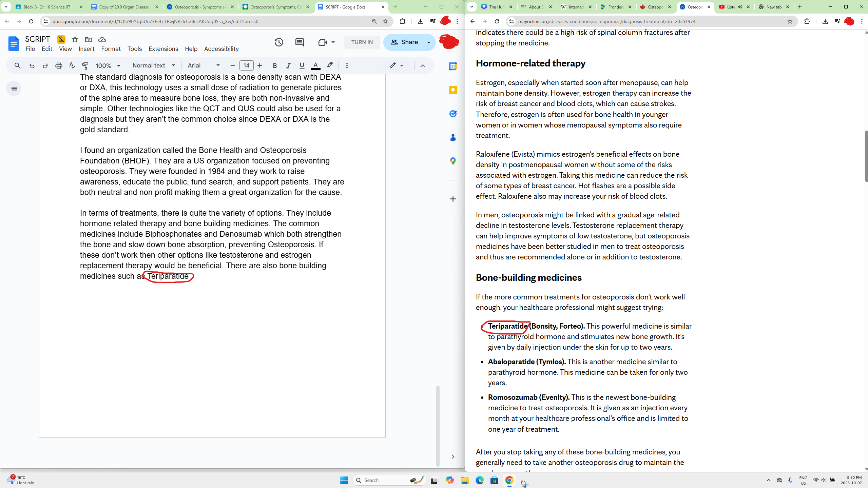This screenshot has width=868, height=488.
Task: Open the Windows Start menu
Action: (344, 480)
